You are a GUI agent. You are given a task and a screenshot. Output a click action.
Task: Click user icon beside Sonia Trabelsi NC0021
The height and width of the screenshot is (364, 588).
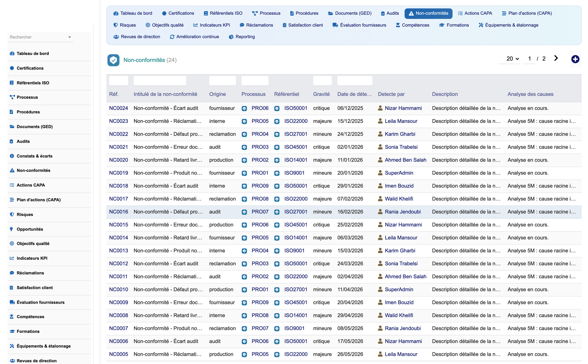tap(380, 147)
